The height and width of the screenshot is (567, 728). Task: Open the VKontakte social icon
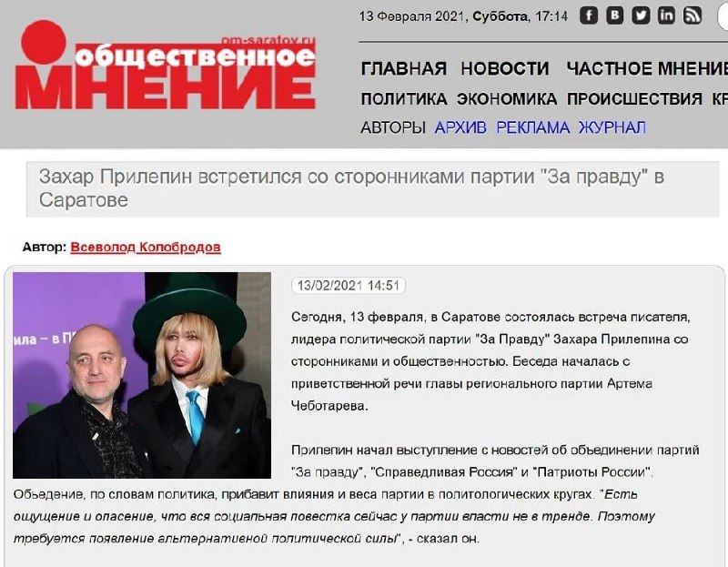click(614, 15)
